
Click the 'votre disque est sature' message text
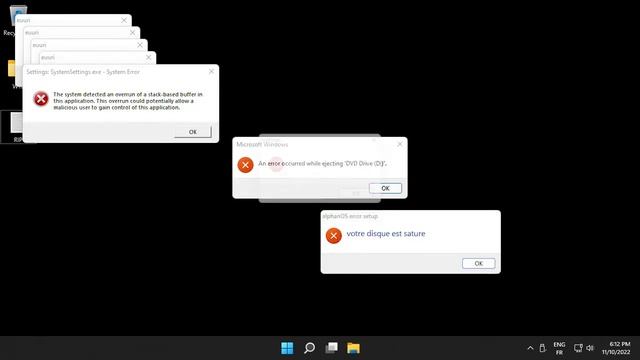[386, 233]
